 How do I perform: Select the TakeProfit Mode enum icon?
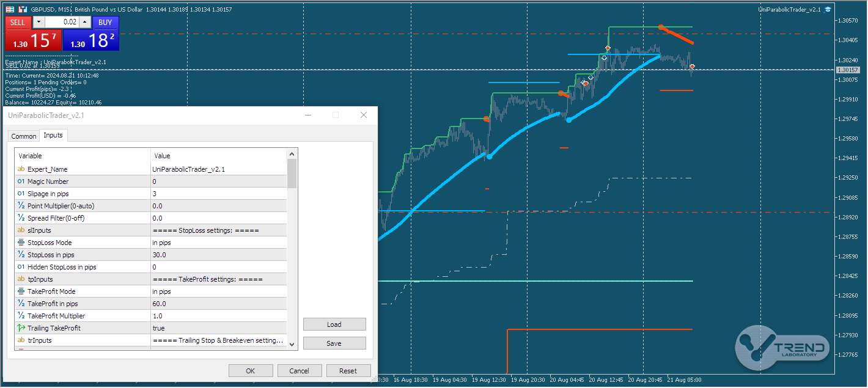point(21,291)
